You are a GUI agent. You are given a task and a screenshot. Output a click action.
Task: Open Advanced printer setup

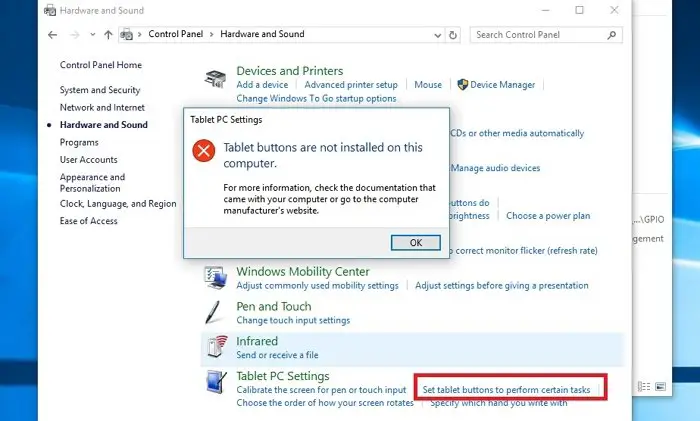[x=351, y=84]
